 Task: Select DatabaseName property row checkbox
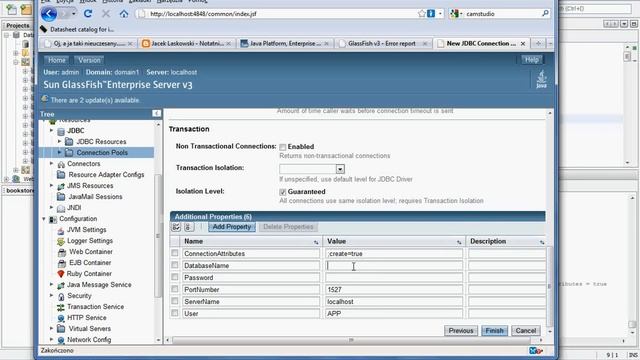coord(175,265)
